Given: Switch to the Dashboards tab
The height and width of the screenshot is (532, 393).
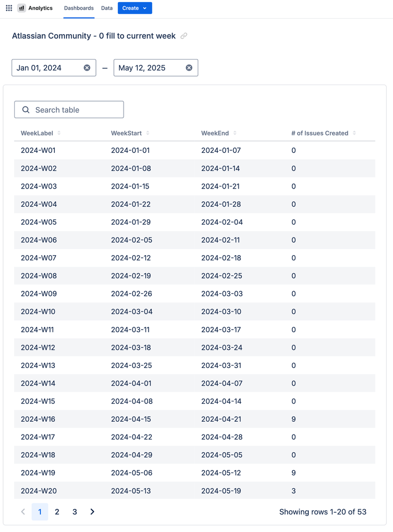Looking at the screenshot, I should (79, 8).
